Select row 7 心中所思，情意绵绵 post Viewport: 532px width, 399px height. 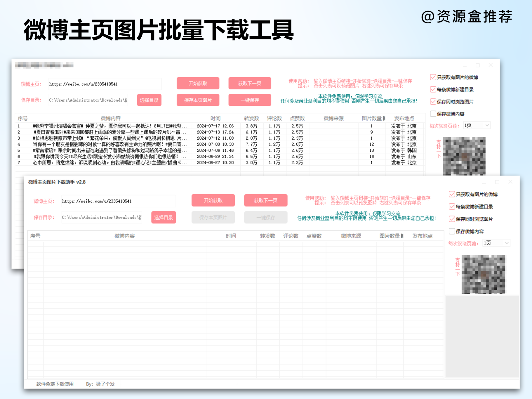coord(219,162)
